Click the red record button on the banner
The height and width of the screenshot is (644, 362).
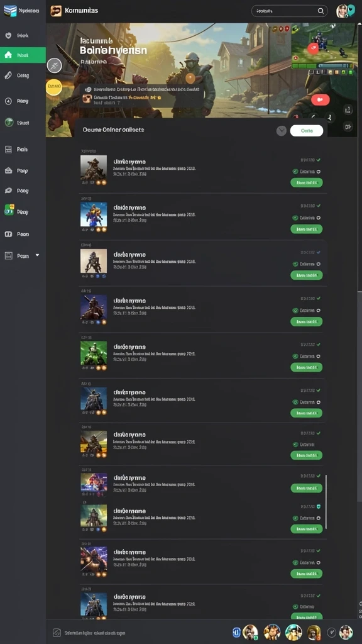coord(320,99)
